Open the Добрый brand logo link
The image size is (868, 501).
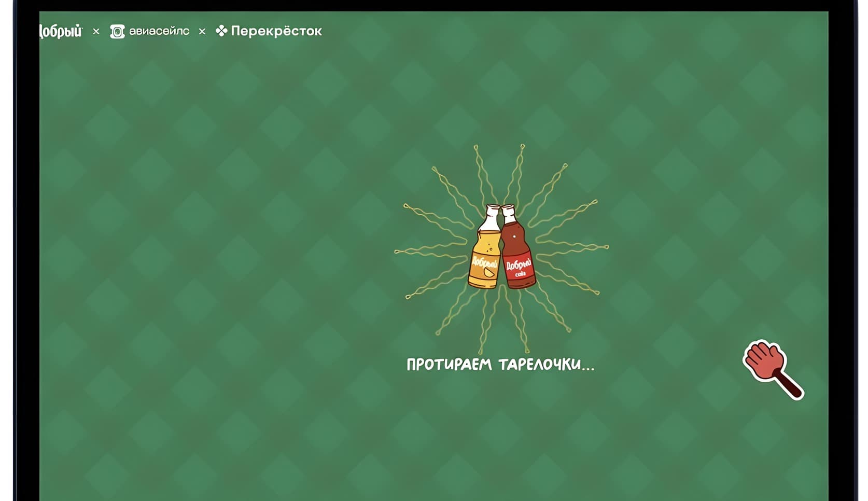coord(61,31)
